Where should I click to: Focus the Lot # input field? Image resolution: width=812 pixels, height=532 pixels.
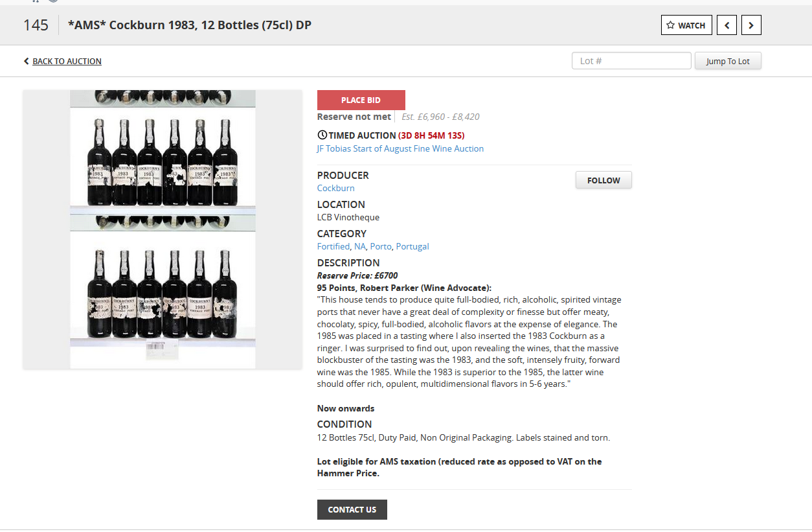click(631, 61)
